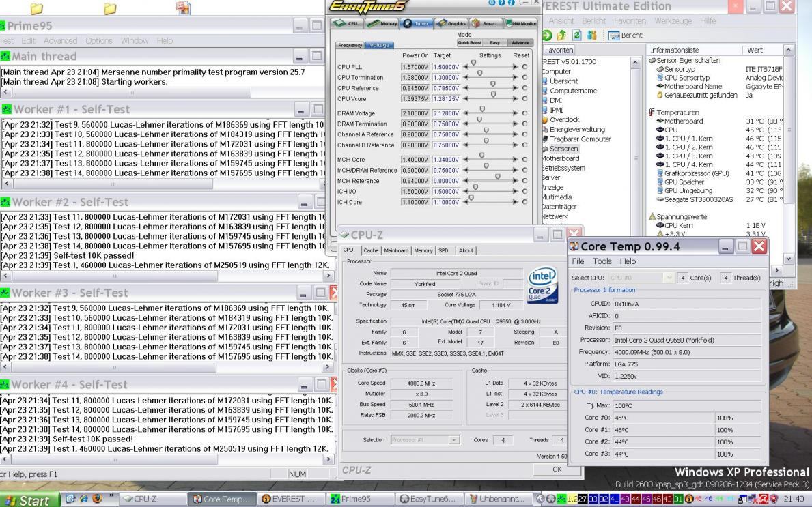Open the Advanced menu in Prime95
Image resolution: width=812 pixels, height=507 pixels.
(x=60, y=40)
